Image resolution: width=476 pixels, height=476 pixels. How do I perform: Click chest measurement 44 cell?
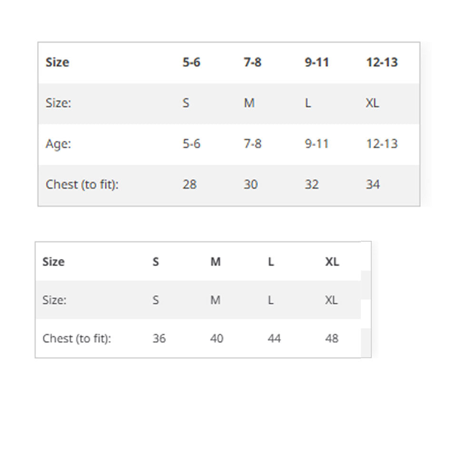(274, 338)
